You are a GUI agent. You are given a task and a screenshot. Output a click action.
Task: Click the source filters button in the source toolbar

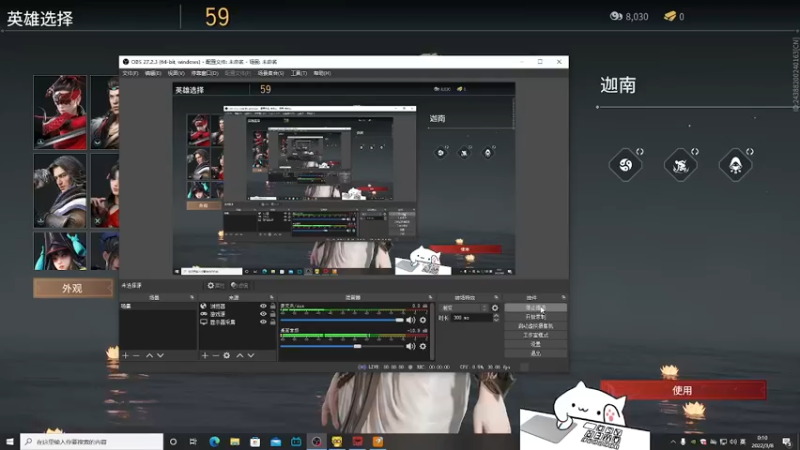[x=240, y=286]
